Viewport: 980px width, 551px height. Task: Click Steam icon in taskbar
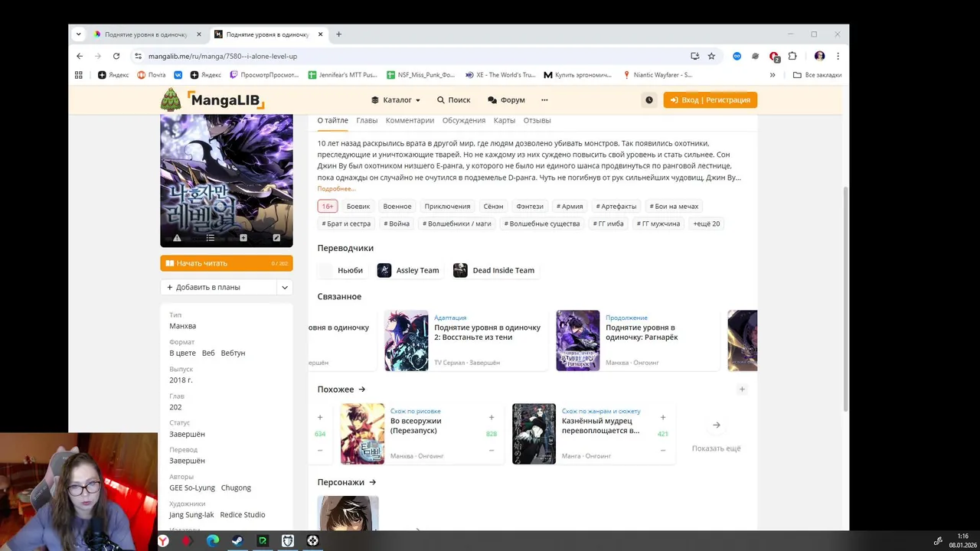click(x=237, y=541)
